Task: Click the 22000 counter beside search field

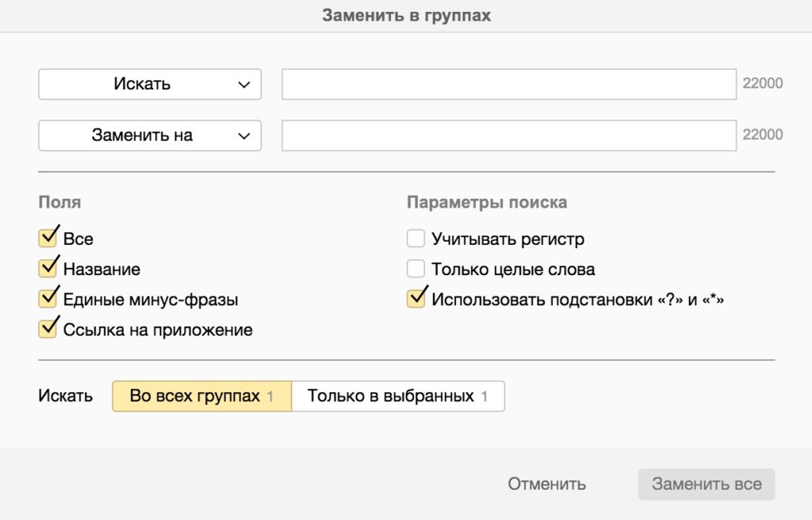Action: click(x=762, y=84)
